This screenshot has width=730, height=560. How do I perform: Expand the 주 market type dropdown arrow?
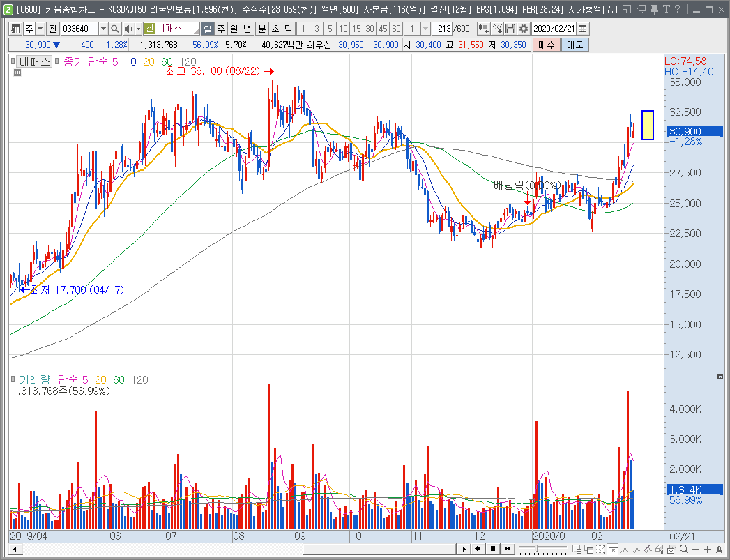tap(40, 29)
